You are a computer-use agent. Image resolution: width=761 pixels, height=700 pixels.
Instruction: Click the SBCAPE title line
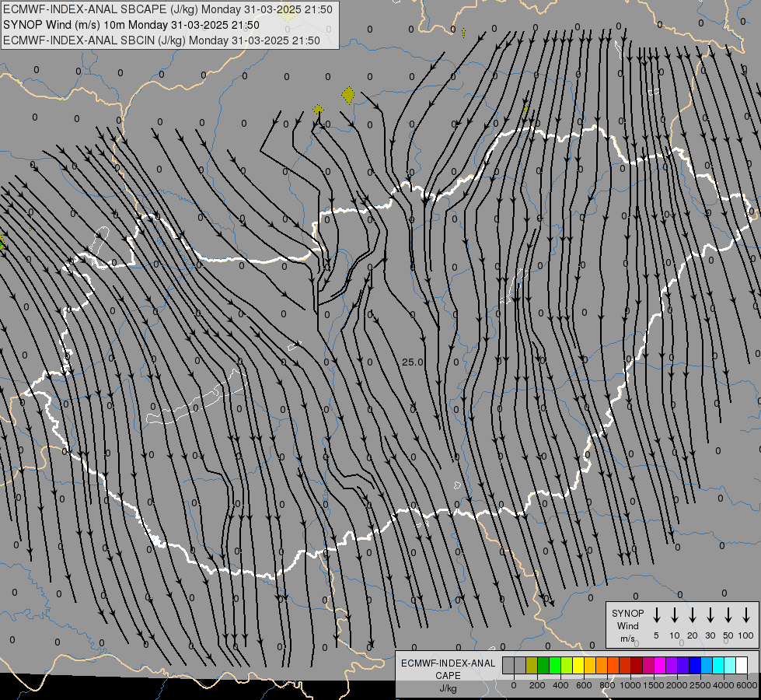click(168, 9)
